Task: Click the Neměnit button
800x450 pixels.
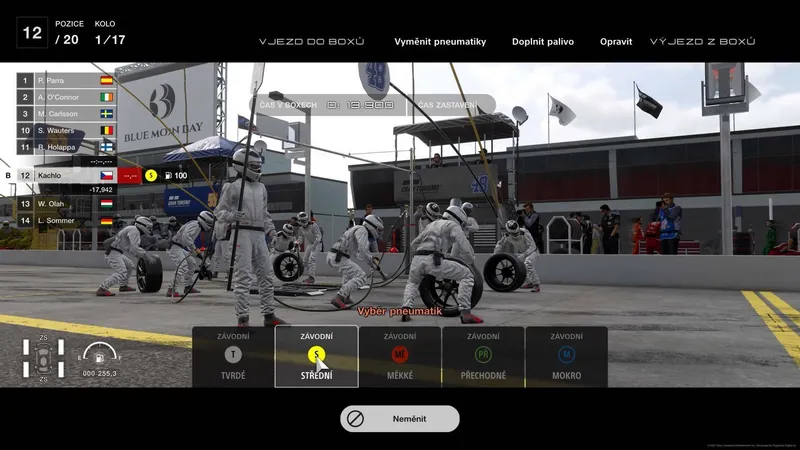Action: coord(399,419)
